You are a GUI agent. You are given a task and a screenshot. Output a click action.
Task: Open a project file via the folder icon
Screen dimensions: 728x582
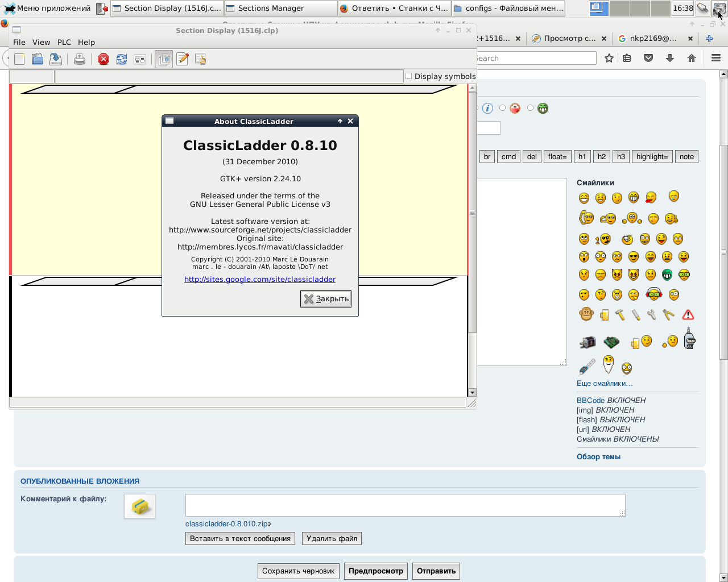[38, 59]
